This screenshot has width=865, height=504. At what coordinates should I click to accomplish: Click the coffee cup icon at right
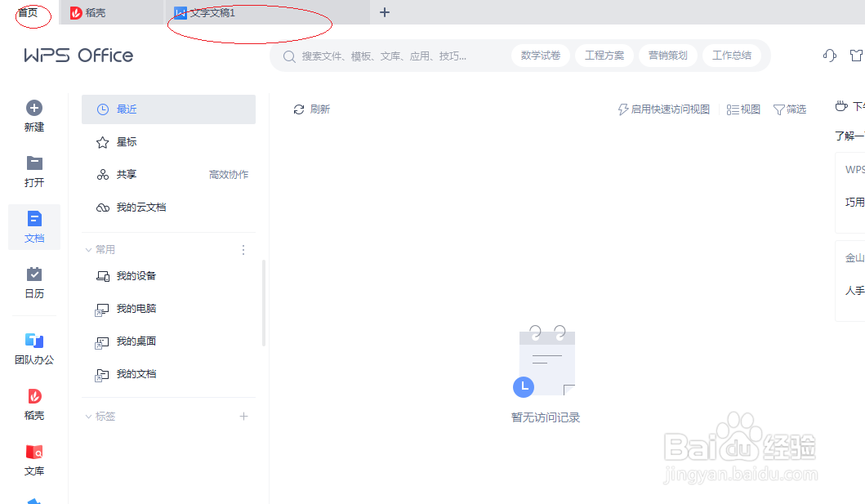click(x=841, y=106)
